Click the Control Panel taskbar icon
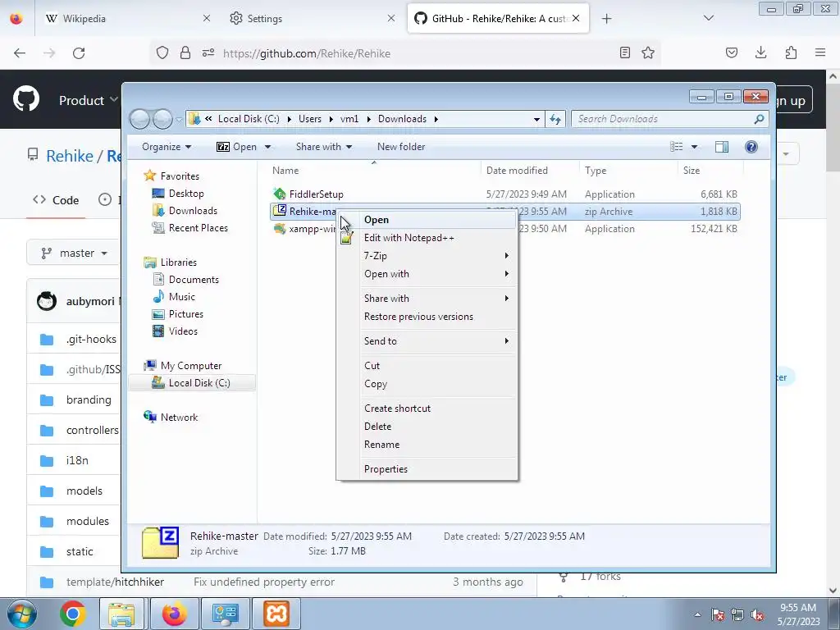The height and width of the screenshot is (630, 840). click(x=225, y=614)
